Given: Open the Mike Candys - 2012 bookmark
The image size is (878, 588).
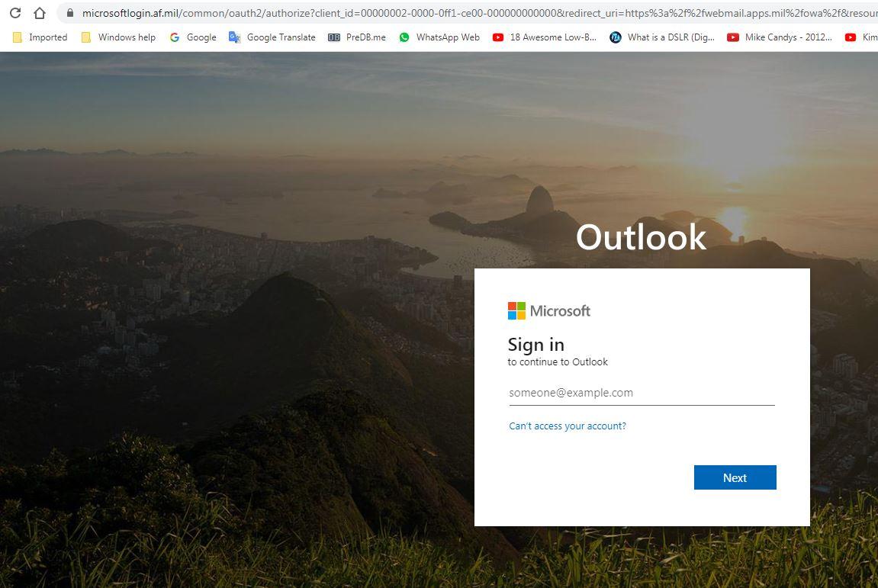Looking at the screenshot, I should click(x=780, y=37).
